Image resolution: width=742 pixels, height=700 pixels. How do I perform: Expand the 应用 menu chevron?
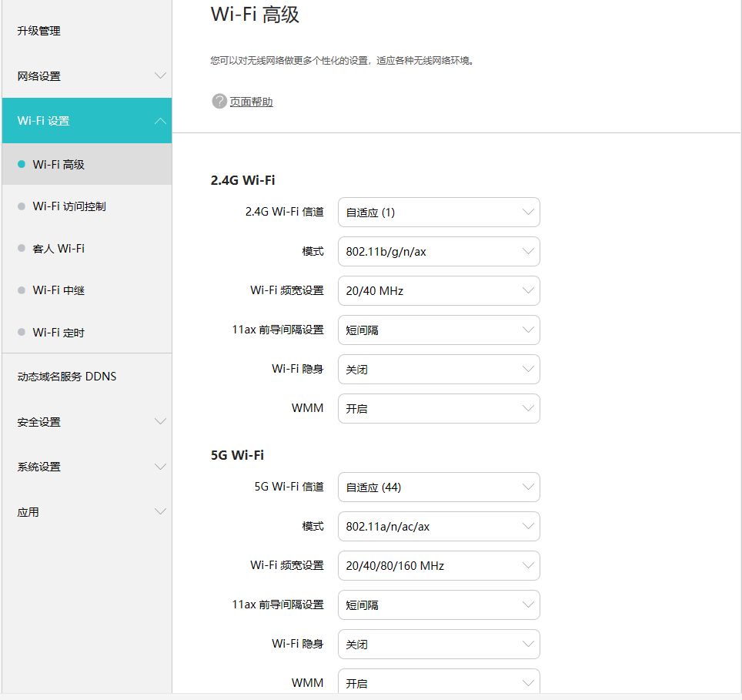pos(160,511)
